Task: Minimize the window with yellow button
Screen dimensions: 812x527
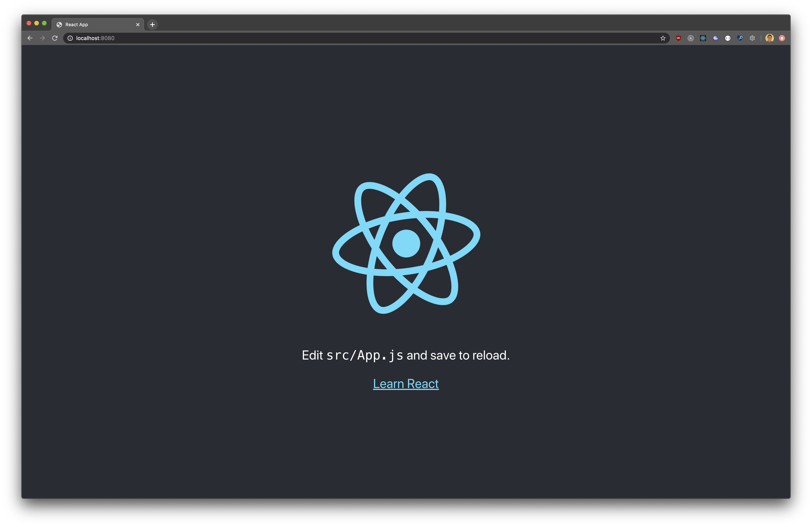Action: [x=37, y=23]
